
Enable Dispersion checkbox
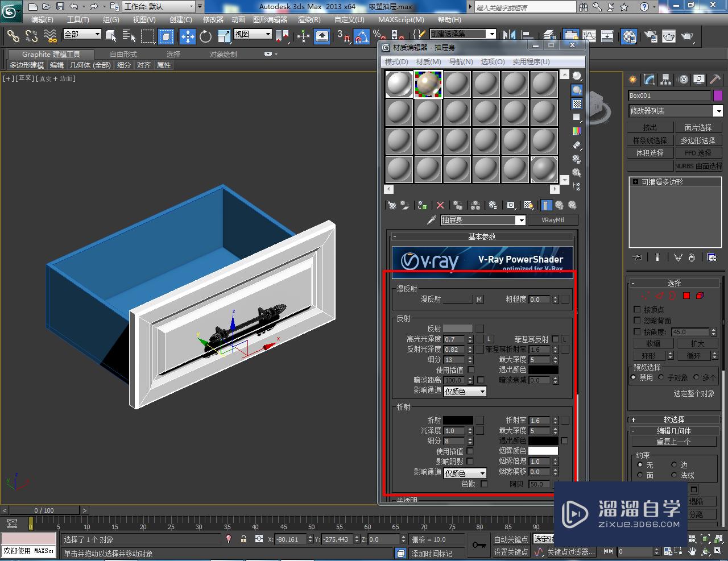(x=484, y=484)
